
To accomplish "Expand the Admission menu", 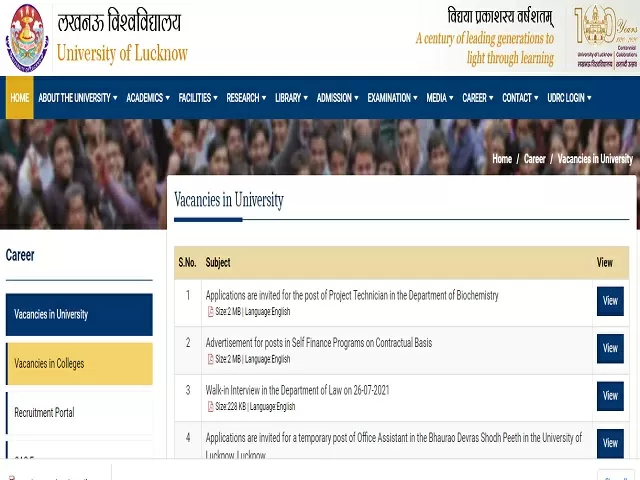I will (338, 98).
